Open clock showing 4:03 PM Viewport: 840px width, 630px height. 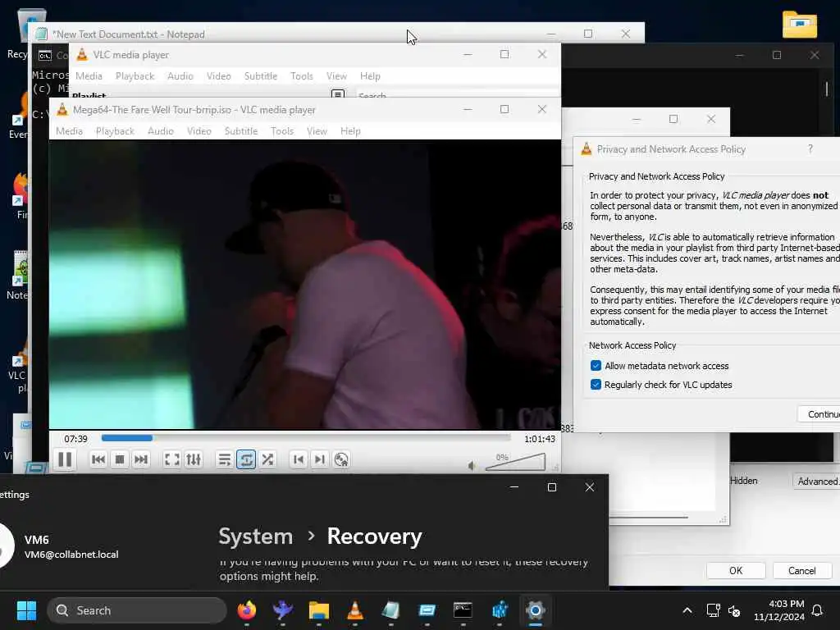[x=779, y=610]
